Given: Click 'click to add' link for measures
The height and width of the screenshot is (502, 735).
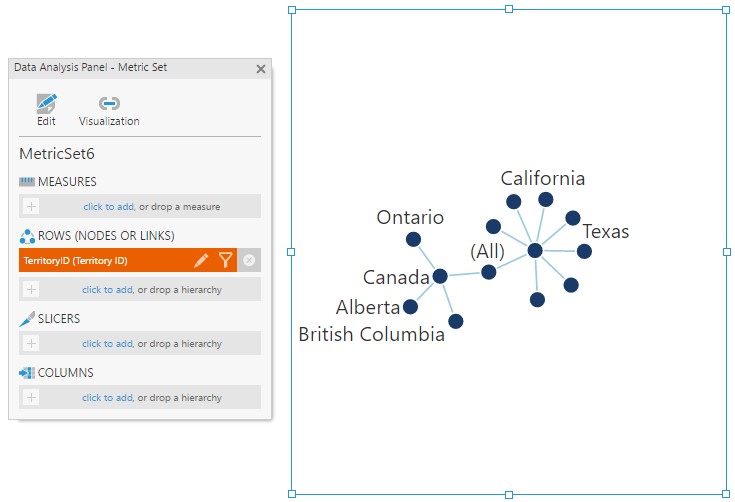Looking at the screenshot, I should tap(108, 206).
